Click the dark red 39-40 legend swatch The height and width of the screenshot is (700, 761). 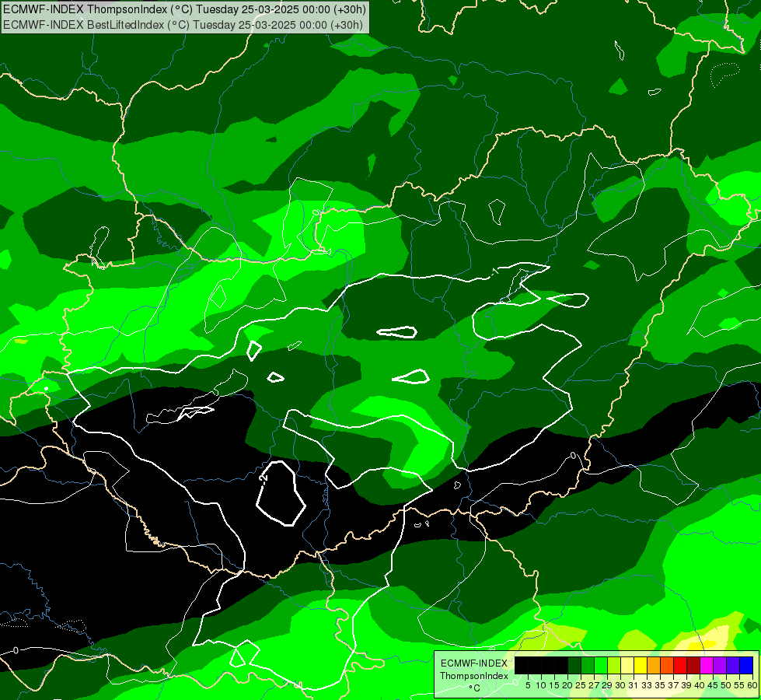(x=693, y=665)
